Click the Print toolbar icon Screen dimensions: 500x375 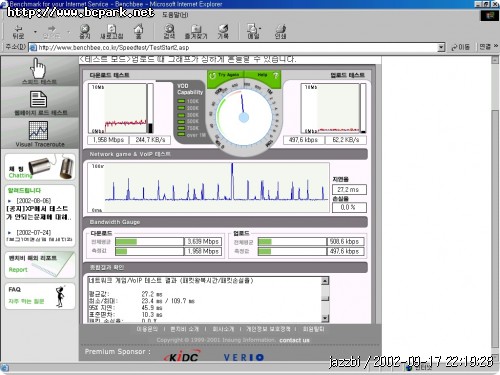coord(280,31)
